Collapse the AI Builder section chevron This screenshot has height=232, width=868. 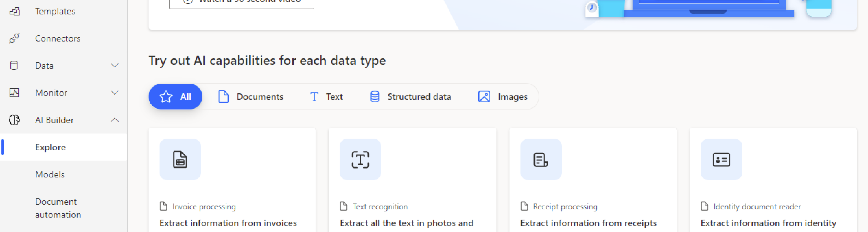click(114, 120)
